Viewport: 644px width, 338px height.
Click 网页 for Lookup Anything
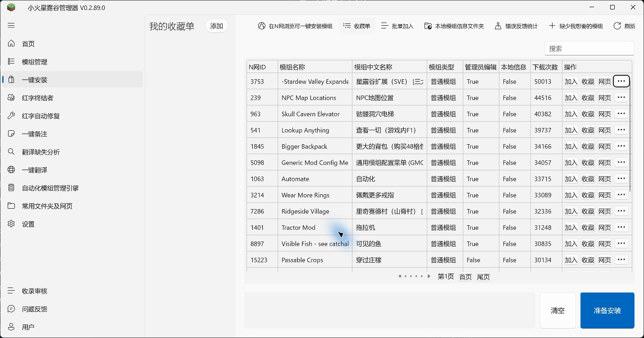[604, 130]
